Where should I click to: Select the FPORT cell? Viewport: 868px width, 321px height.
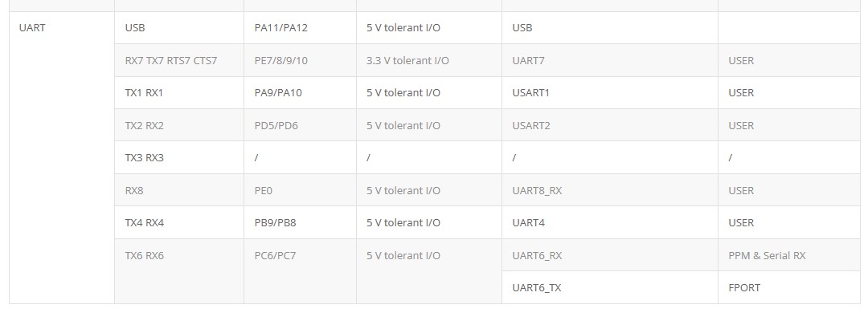click(x=789, y=287)
